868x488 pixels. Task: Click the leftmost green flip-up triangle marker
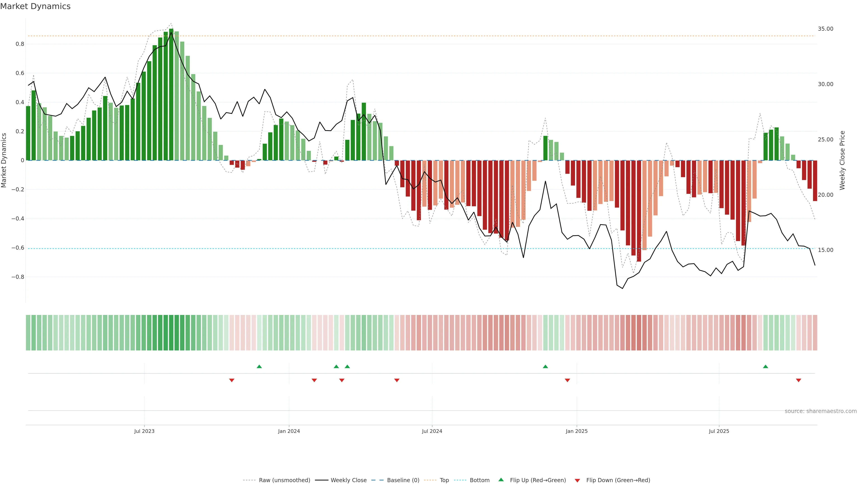click(259, 366)
